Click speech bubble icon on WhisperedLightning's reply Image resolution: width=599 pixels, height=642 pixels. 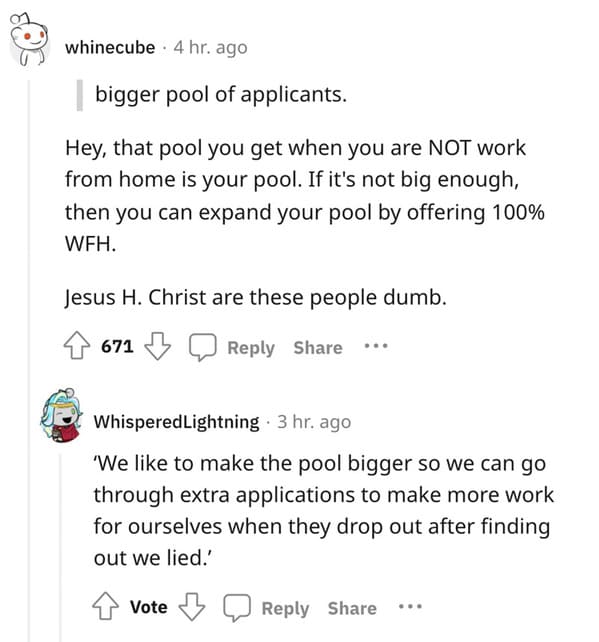237,607
